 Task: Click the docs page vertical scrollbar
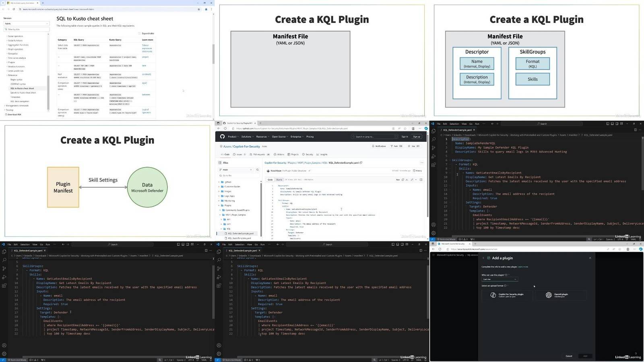click(x=213, y=54)
